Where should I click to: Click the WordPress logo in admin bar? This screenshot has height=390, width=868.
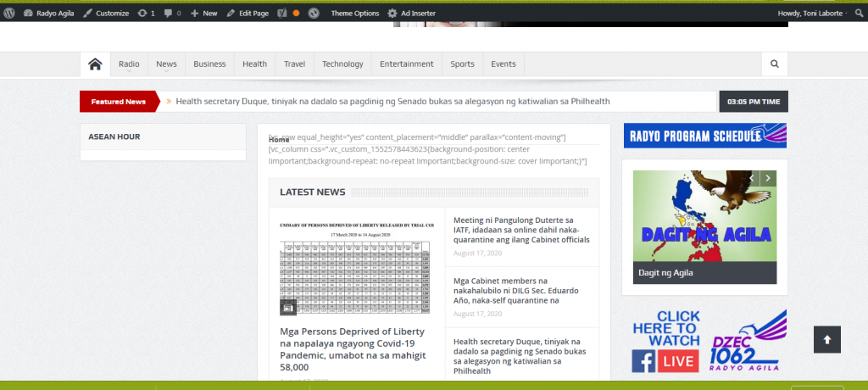pos(8,14)
